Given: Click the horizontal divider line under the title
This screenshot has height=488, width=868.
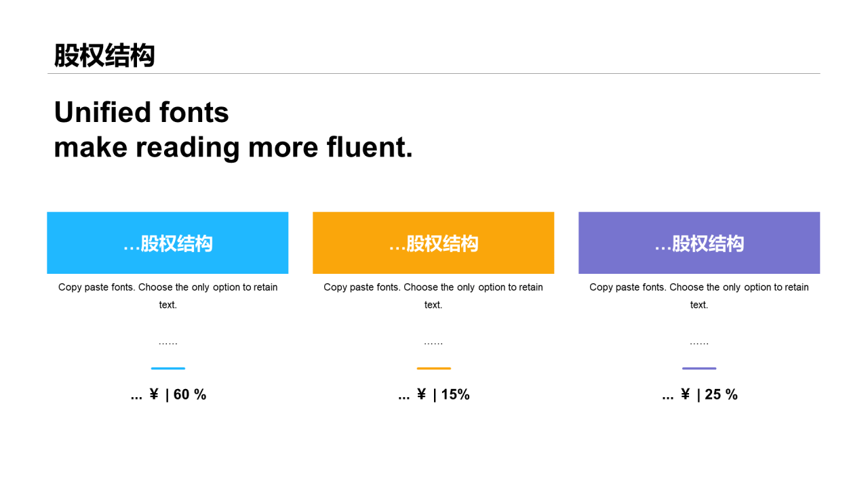Looking at the screenshot, I should [434, 73].
